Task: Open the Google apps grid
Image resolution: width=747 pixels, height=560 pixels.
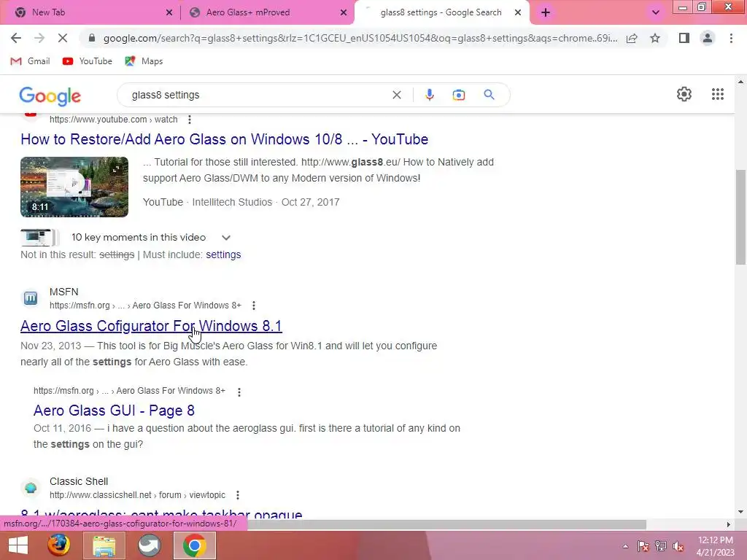Action: pyautogui.click(x=718, y=94)
